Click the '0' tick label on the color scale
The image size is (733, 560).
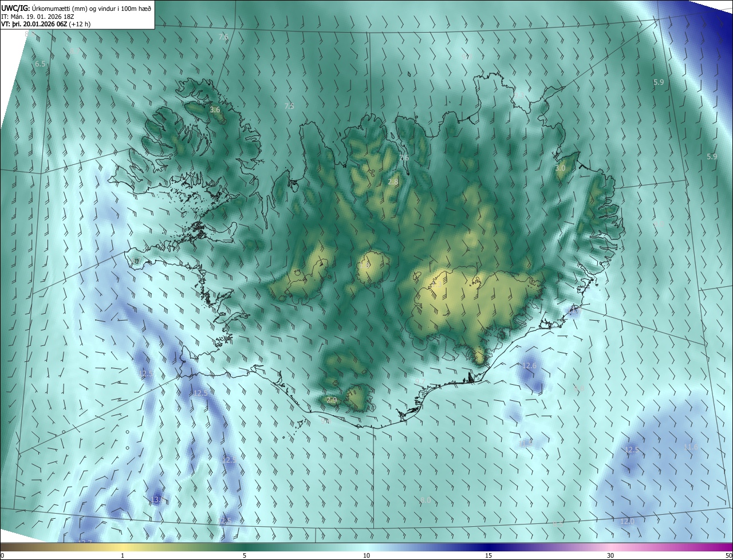tap(2, 555)
